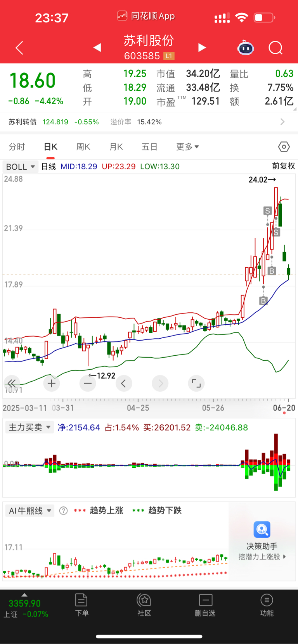Move chart left one candle
This screenshot has width=298, height=644.
coord(124,383)
